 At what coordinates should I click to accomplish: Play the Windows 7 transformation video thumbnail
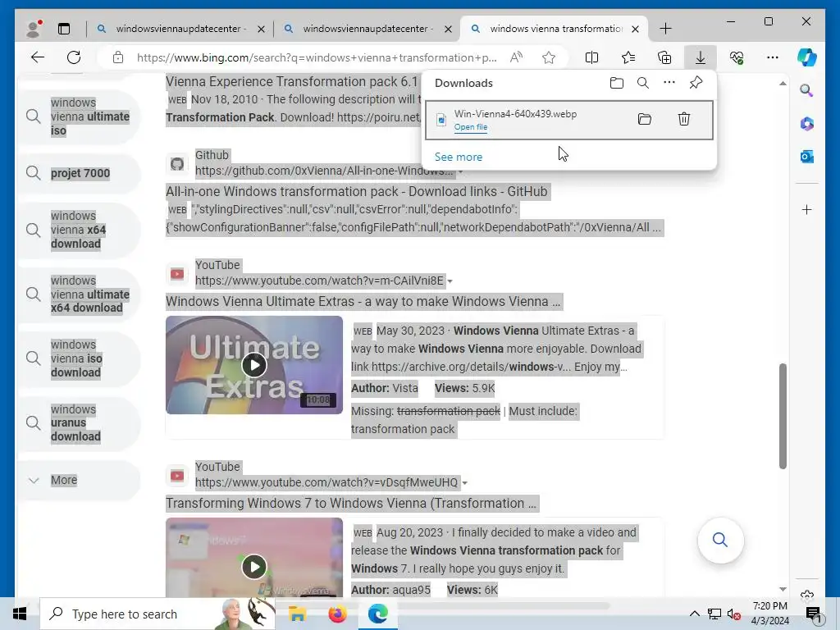click(254, 558)
